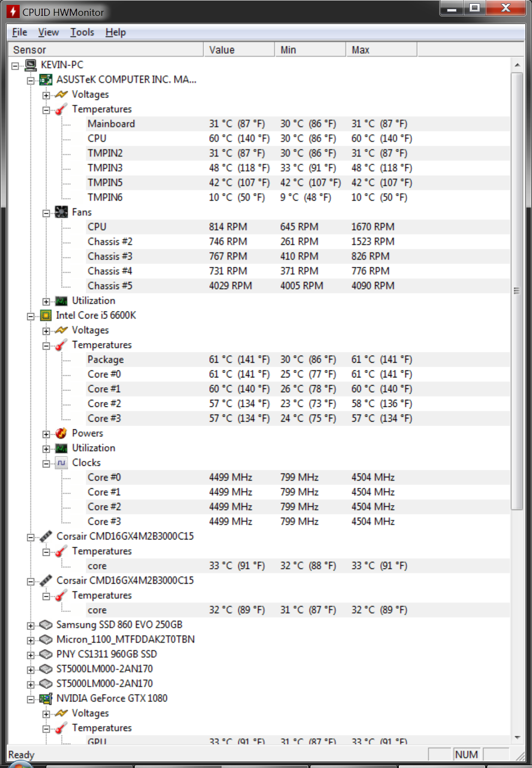Click the Max column header
532x768 pixels.
pyautogui.click(x=381, y=50)
